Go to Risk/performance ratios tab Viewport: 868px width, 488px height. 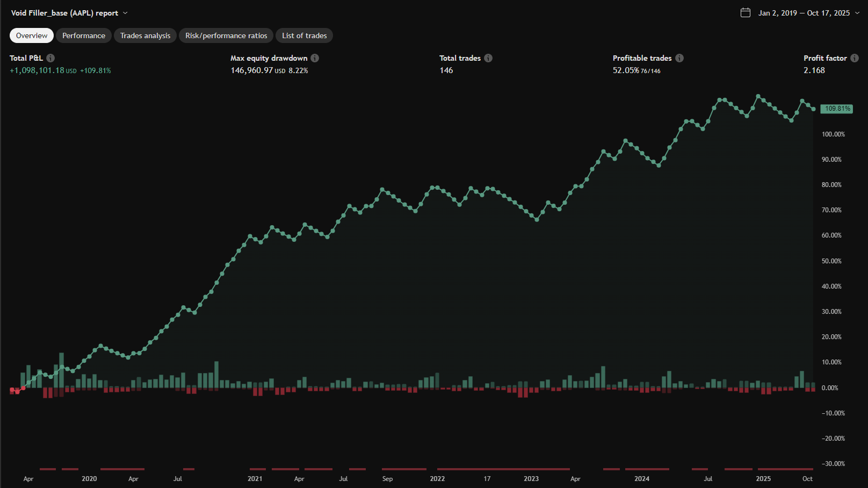[226, 35]
